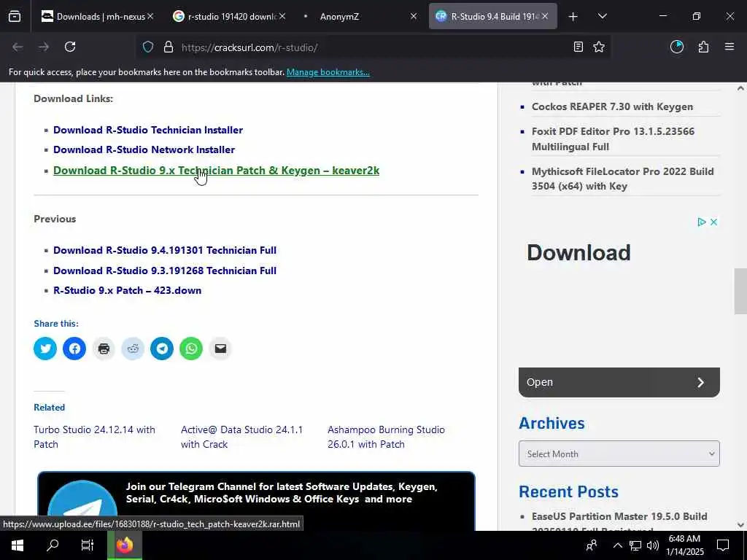
Task: Open Active@ Data Studio 24.1.1 with Crack
Action: pos(241,437)
